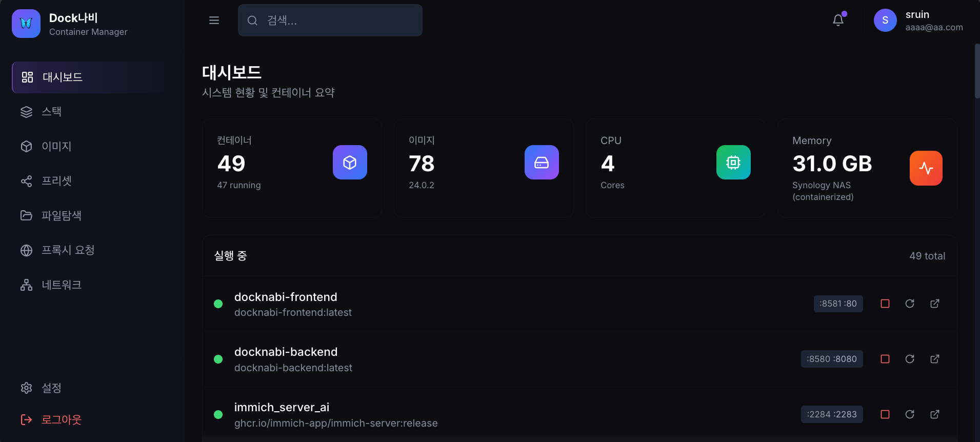Open 설정 settings page

(x=51, y=388)
